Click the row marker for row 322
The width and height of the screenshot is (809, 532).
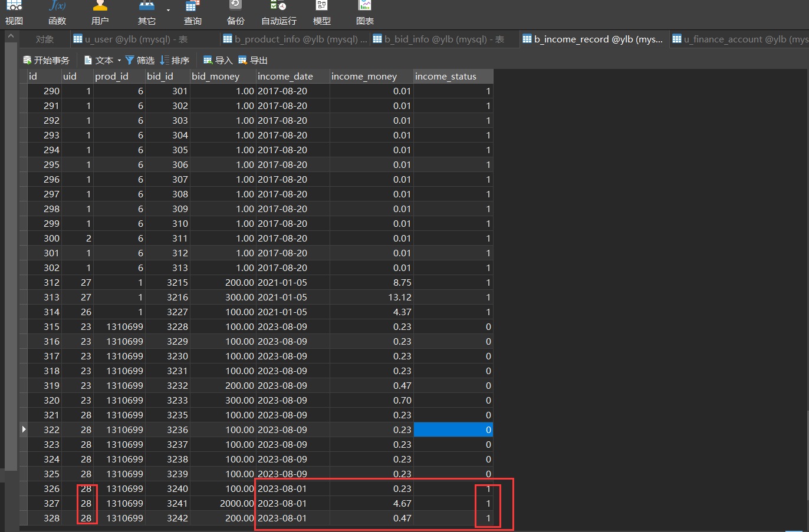tap(24, 429)
